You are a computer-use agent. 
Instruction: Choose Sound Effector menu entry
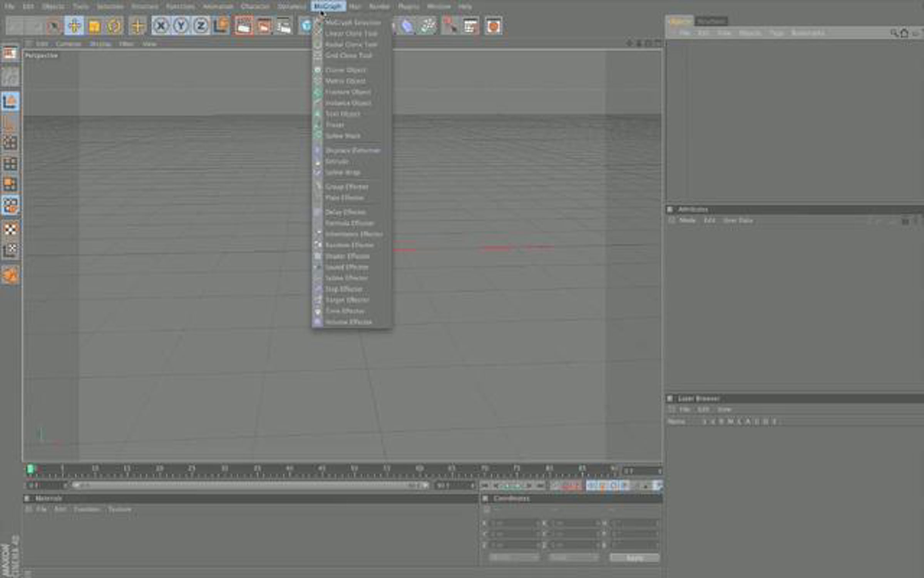click(x=352, y=267)
